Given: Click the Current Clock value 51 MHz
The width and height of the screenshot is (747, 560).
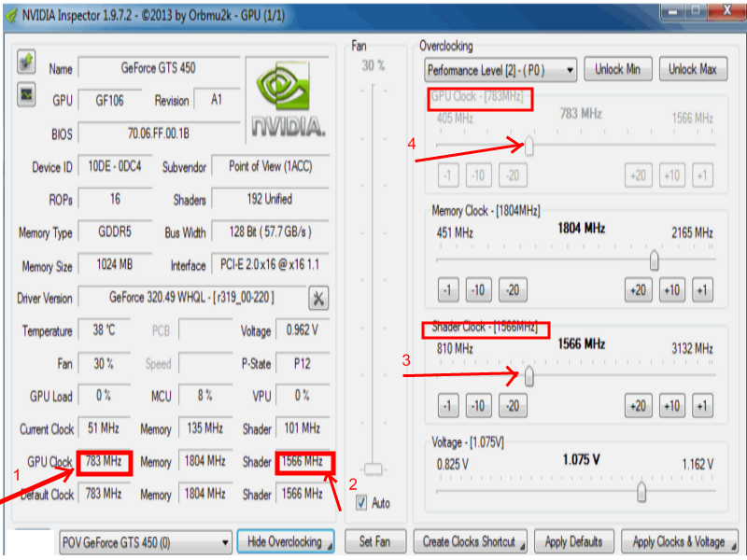Looking at the screenshot, I should click(x=104, y=428).
